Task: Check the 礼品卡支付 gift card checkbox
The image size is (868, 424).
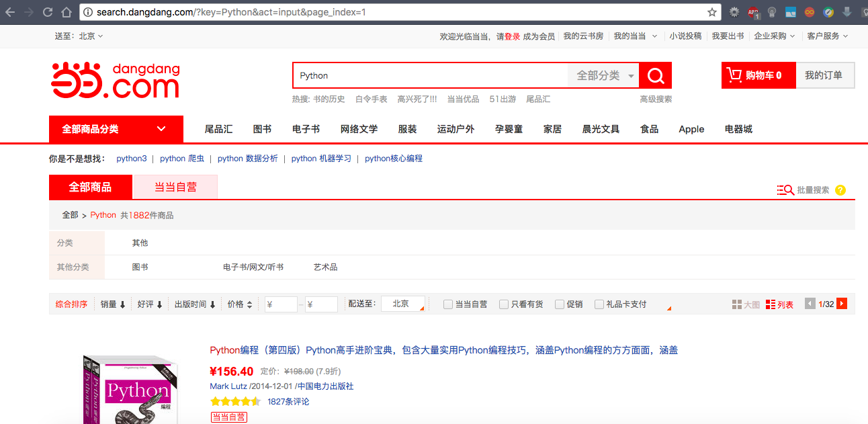Action: [x=599, y=304]
